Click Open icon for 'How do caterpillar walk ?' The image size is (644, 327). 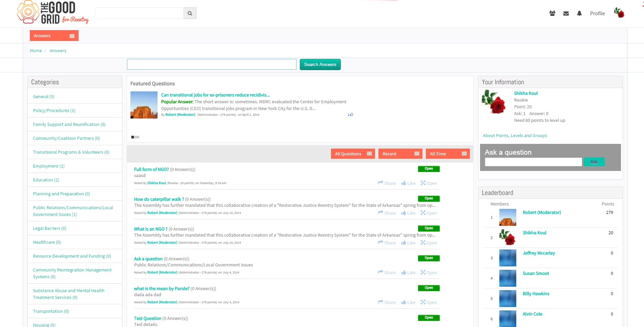coord(429,213)
